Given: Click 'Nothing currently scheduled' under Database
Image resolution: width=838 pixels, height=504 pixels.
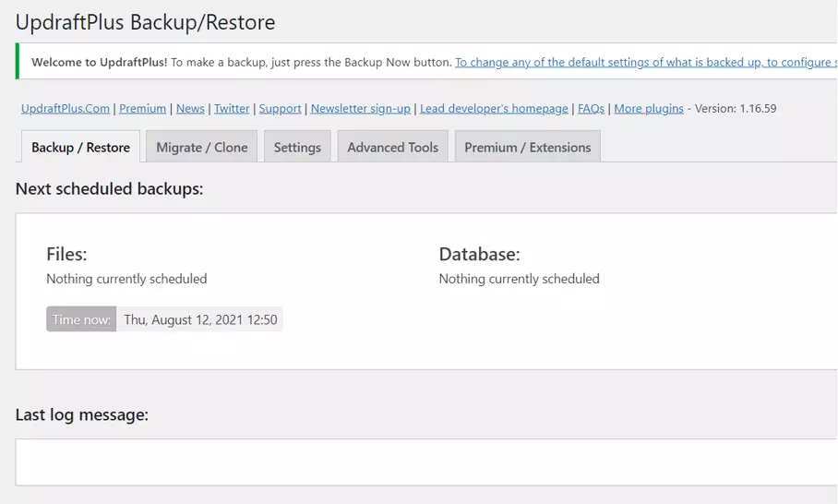Looking at the screenshot, I should (x=519, y=279).
